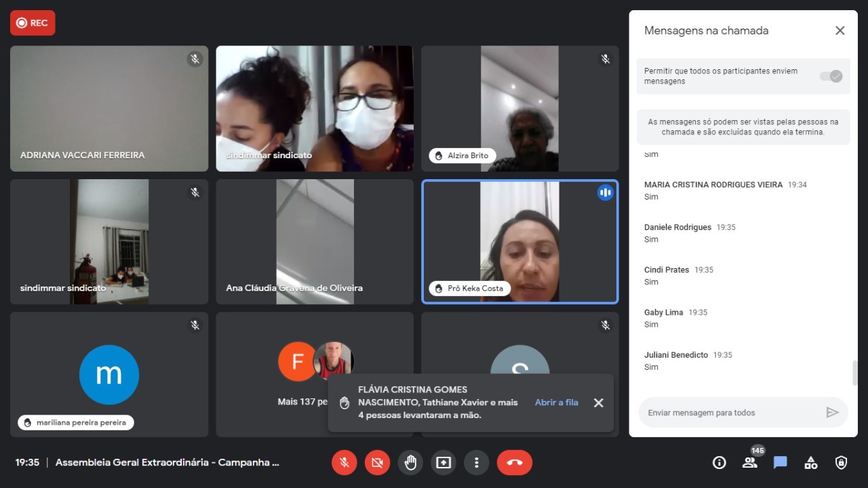Viewport: 868px width, 488px height.
Task: Open the activities shapes icon
Action: click(811, 463)
